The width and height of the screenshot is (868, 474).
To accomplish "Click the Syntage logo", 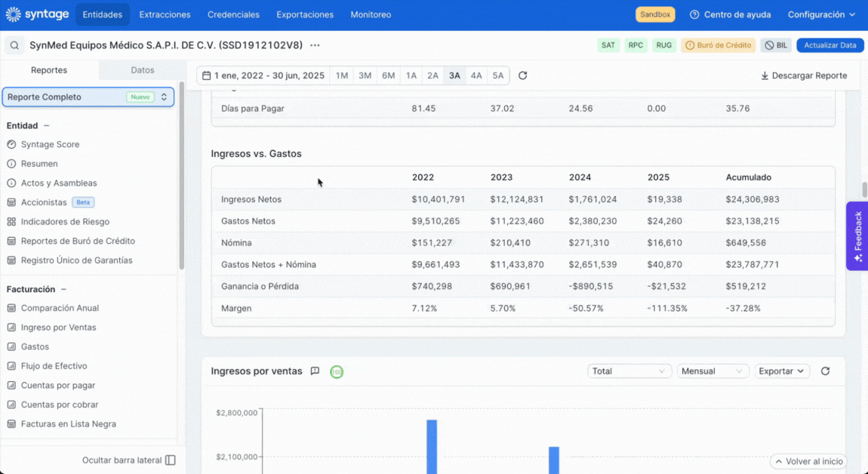I will 37,14.
